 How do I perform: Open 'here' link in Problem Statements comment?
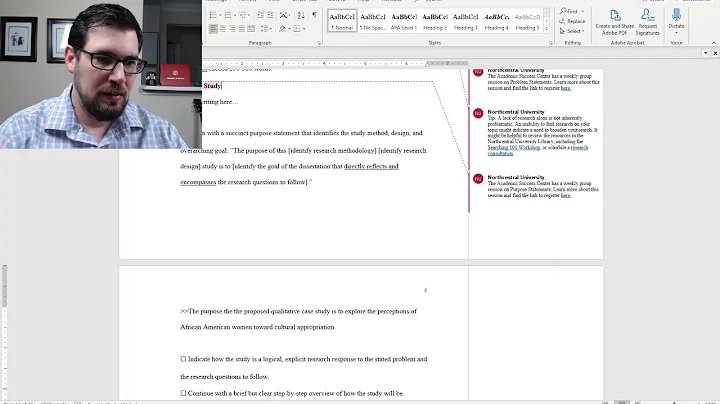coord(566,88)
